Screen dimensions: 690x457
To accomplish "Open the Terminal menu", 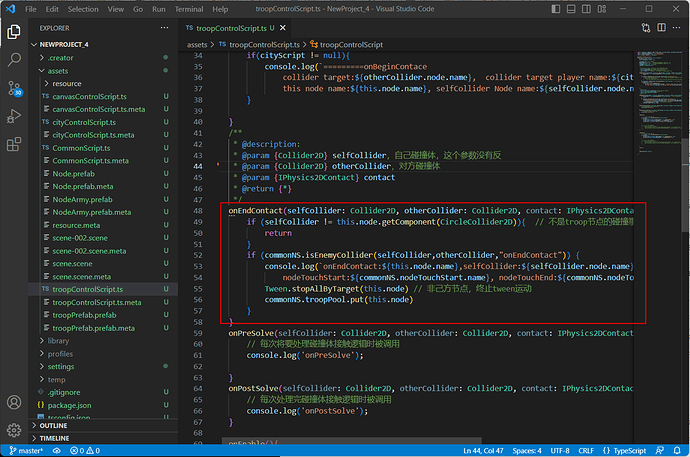I will tap(187, 8).
